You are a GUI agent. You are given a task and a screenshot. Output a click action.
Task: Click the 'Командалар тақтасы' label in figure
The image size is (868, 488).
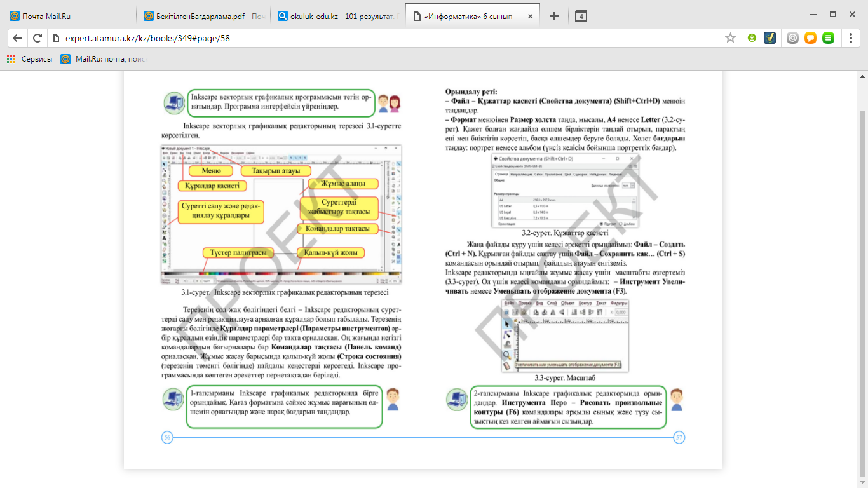click(337, 229)
